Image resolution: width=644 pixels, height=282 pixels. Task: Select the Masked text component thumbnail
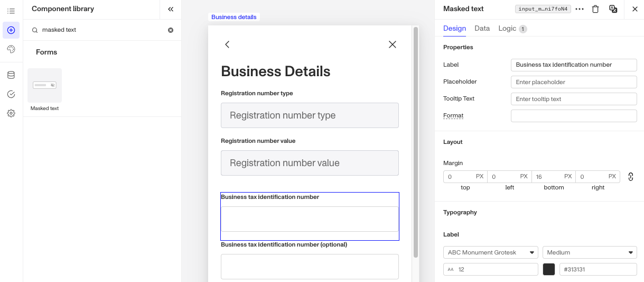point(44,85)
